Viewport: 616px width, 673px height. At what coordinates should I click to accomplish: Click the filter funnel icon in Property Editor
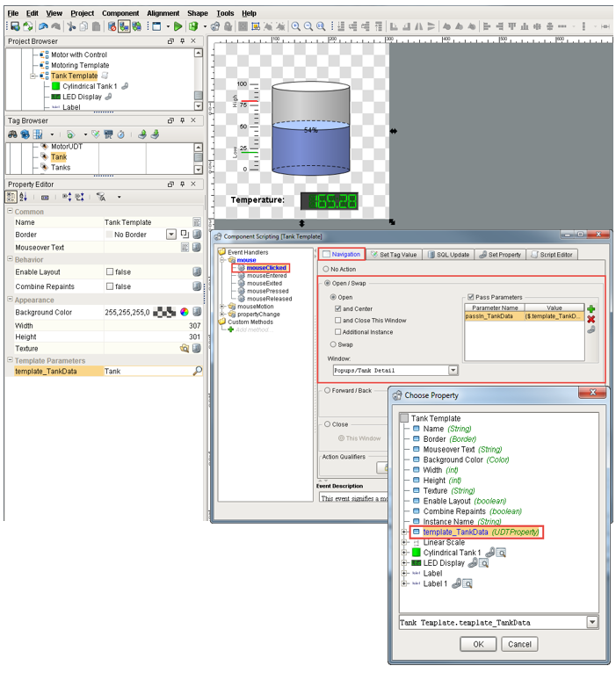[x=101, y=197]
